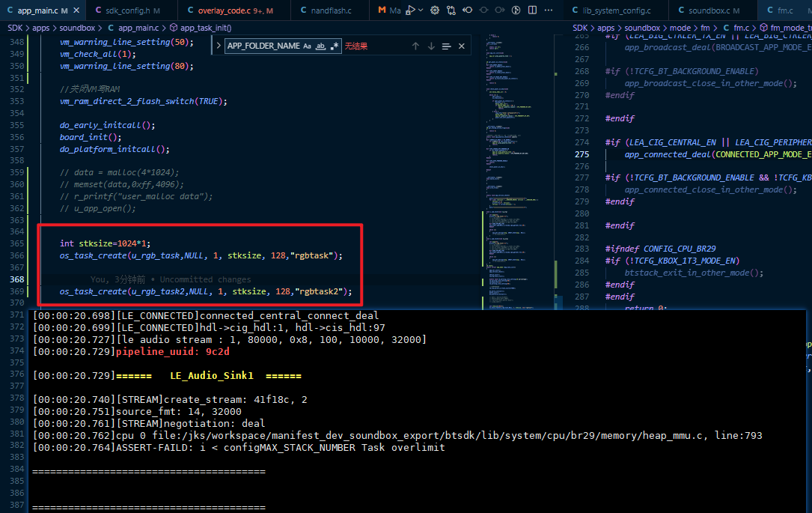Open the gear settings icon in editor toolbar
Screen dimensions: 812x513
(x=435, y=10)
